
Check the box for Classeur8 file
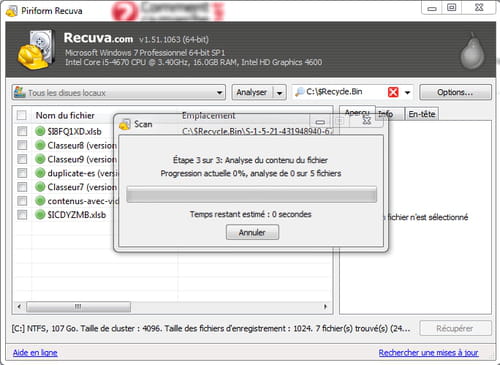[x=22, y=145]
